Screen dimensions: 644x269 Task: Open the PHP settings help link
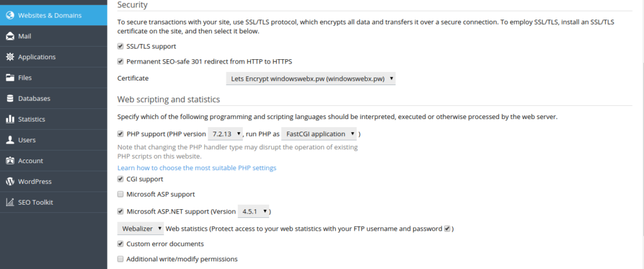coord(197,168)
